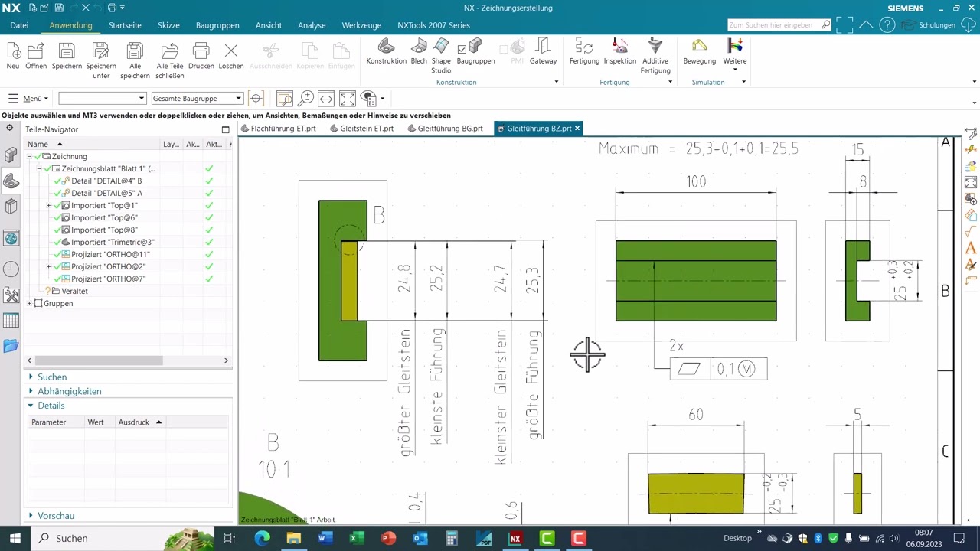Toggle Akt. check mark for Detail "DETAIL@5" A

click(x=209, y=193)
